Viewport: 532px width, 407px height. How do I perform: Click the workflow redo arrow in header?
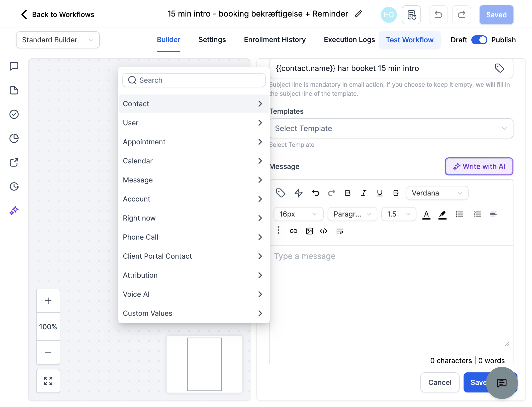click(461, 15)
